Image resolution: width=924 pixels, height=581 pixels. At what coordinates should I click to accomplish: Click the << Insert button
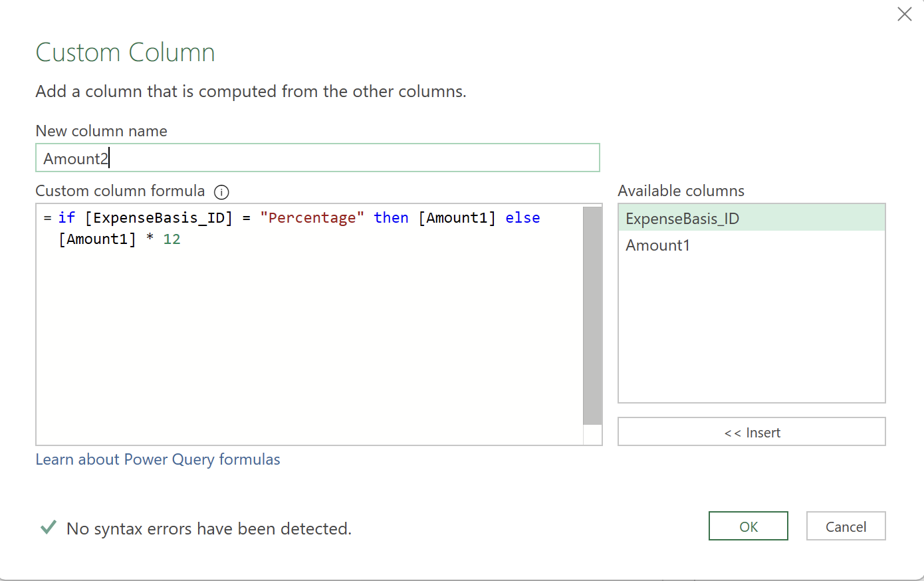pyautogui.click(x=752, y=432)
